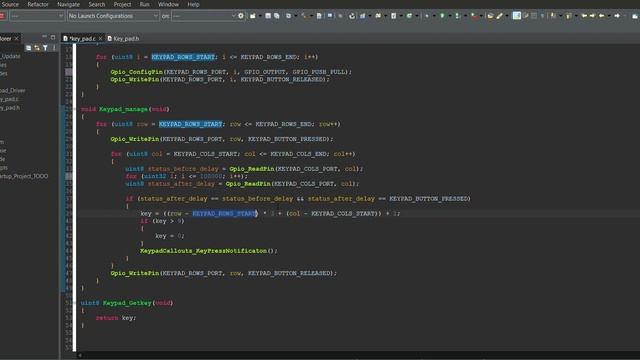The height and width of the screenshot is (360, 640).
Task: Maximize the Project Explorer panel
Action: pyautogui.click(x=53, y=37)
